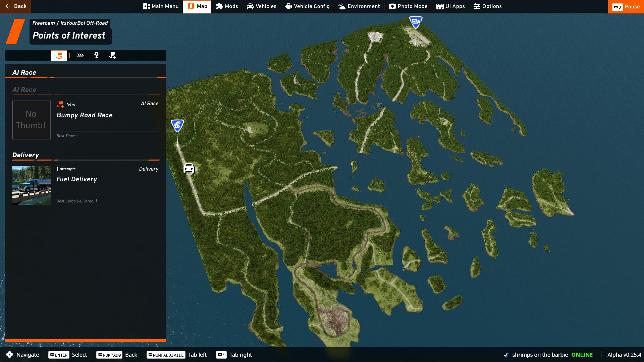This screenshot has width=644, height=362.
Task: Select the Map tab
Action: (197, 6)
